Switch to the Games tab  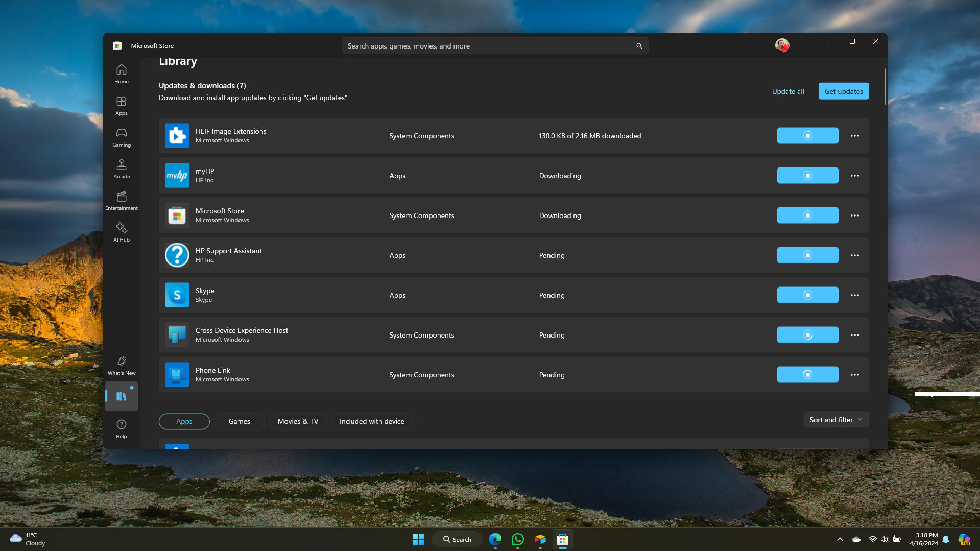tap(239, 421)
